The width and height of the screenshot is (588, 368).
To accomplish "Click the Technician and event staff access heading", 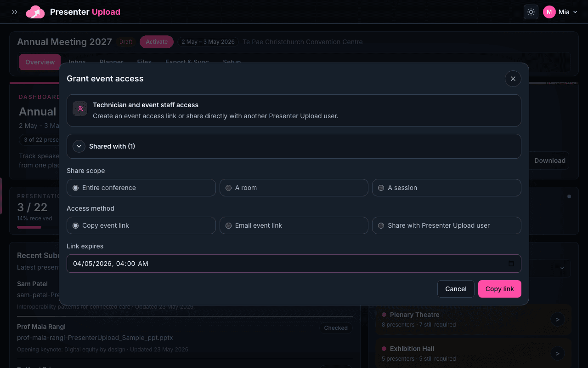I will click(146, 105).
